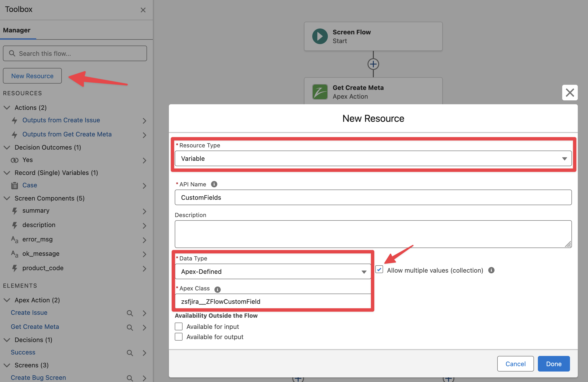Viewport: 588px width, 382px height.
Task: Click the Screen Flow Start play icon
Action: point(320,36)
